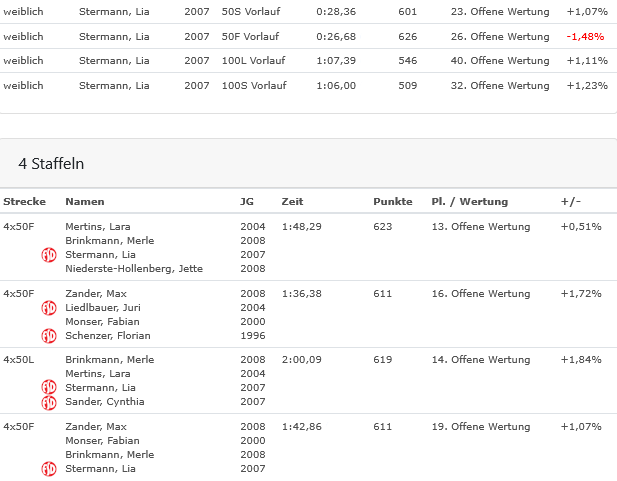Click Zander, Max in the 1:36,38 relay

[95, 294]
